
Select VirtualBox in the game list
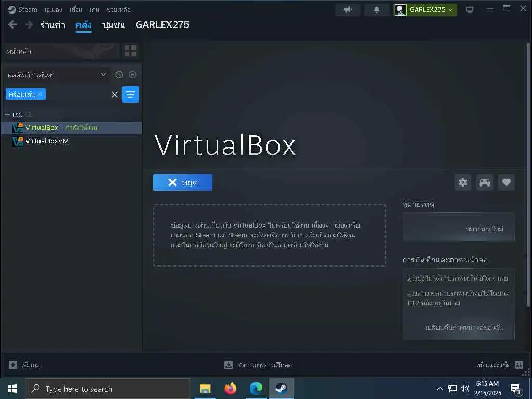[x=71, y=128]
